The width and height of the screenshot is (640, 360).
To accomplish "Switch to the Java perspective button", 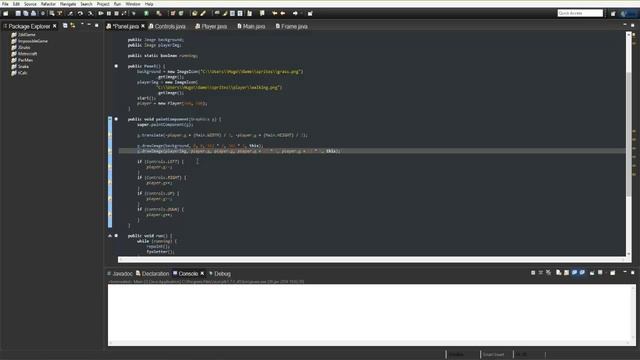I will (x=628, y=13).
